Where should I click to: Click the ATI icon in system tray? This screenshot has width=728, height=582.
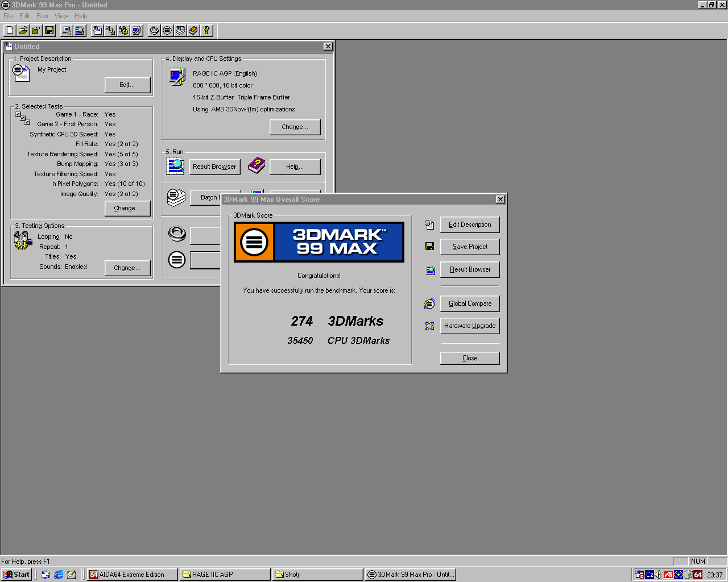click(669, 575)
